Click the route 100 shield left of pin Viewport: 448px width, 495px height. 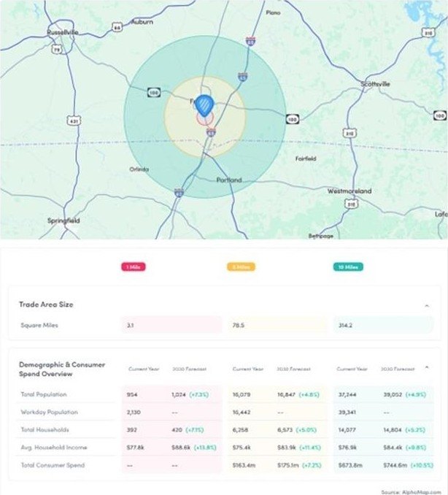pyautogui.click(x=153, y=93)
